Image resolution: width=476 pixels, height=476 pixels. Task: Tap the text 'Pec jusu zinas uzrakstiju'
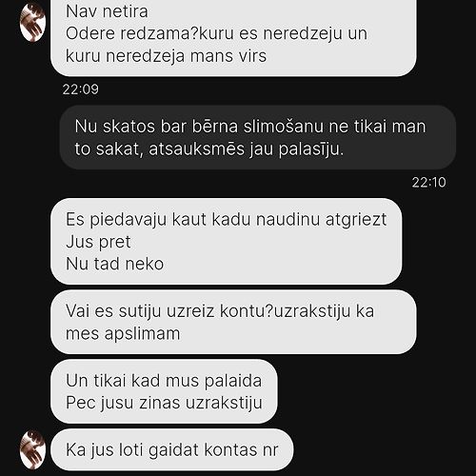(x=164, y=403)
